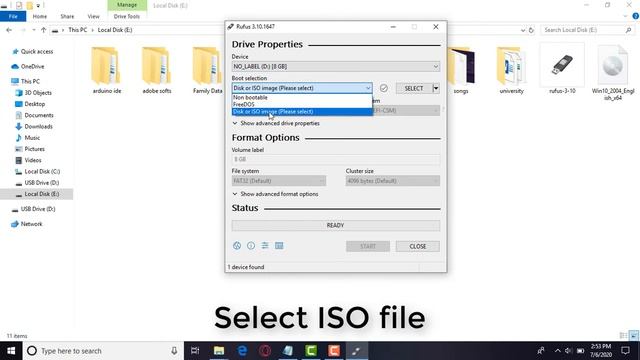Click the CLOSE button in Rufus

tap(418, 246)
